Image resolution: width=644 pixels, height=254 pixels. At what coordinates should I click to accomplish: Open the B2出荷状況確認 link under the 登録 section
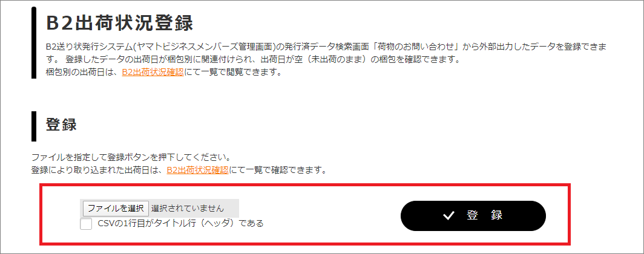(197, 169)
